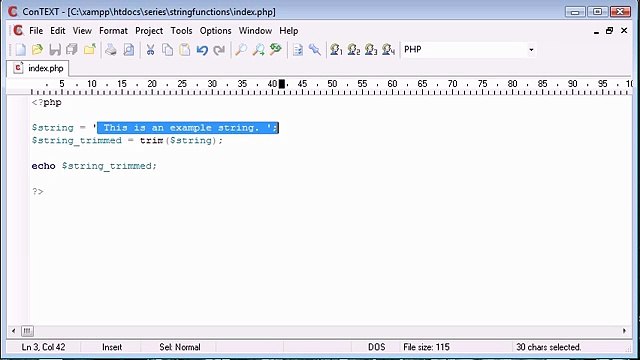Click the 'Insert' status bar indicator
640x360 pixels.
(x=112, y=347)
